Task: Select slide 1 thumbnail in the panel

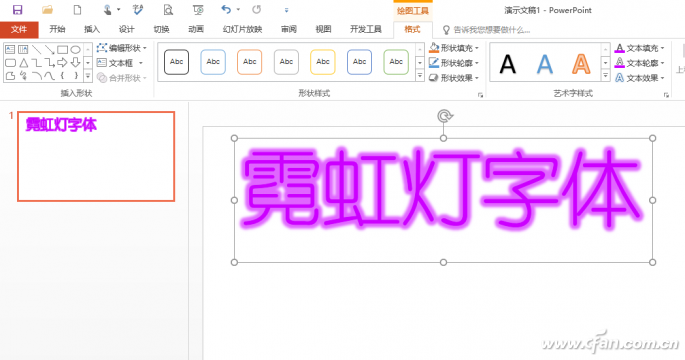Action: tap(96, 156)
